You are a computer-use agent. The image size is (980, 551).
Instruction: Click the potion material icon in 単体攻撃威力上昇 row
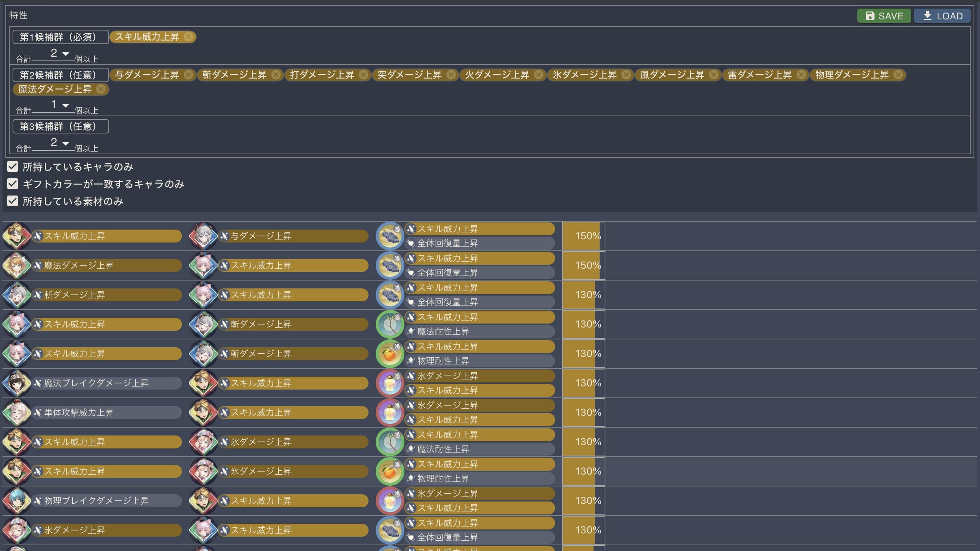pyautogui.click(x=390, y=412)
